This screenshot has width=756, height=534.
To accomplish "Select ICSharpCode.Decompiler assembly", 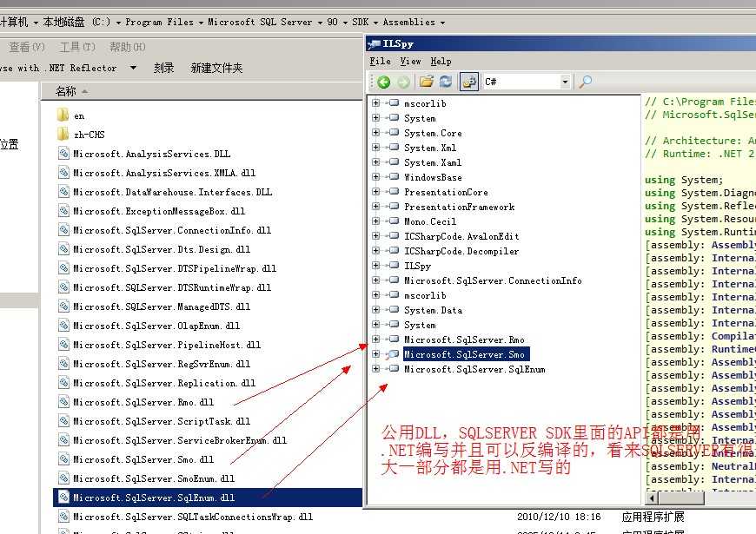I will click(461, 251).
